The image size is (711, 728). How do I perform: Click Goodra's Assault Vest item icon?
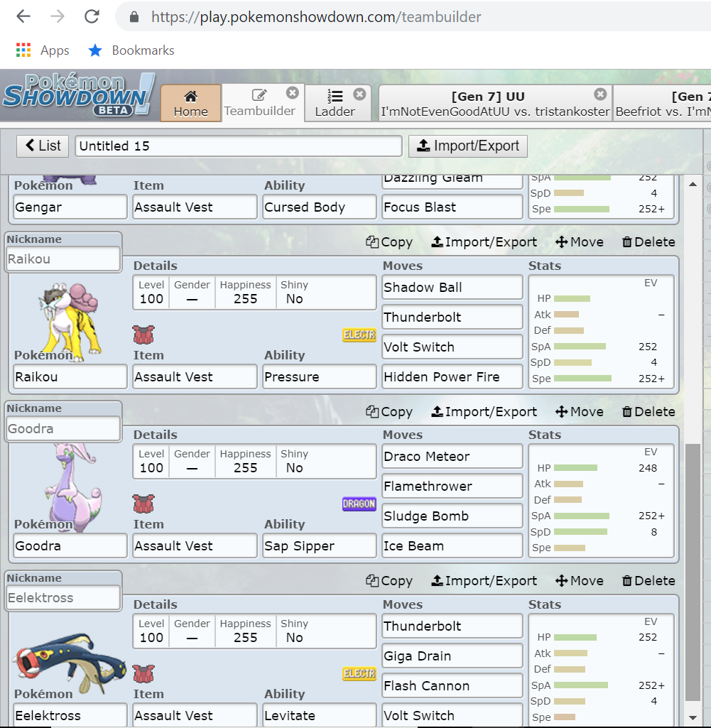(143, 504)
